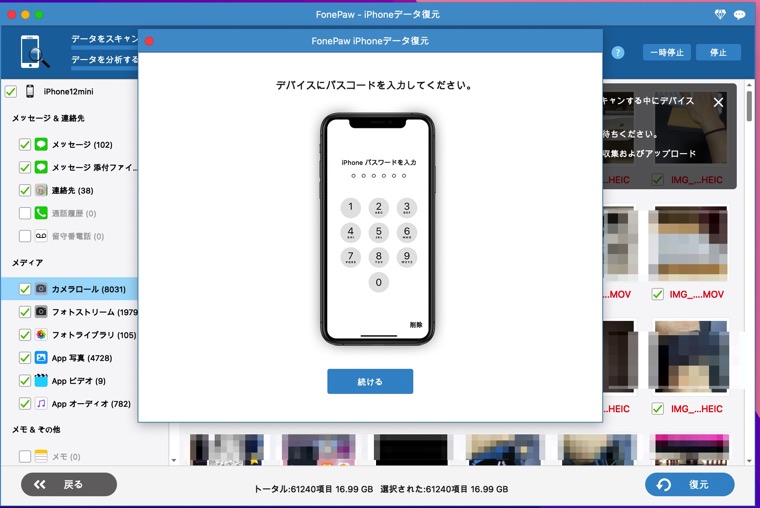Toggle the App オーディオ (782) checkbox

[x=25, y=403]
